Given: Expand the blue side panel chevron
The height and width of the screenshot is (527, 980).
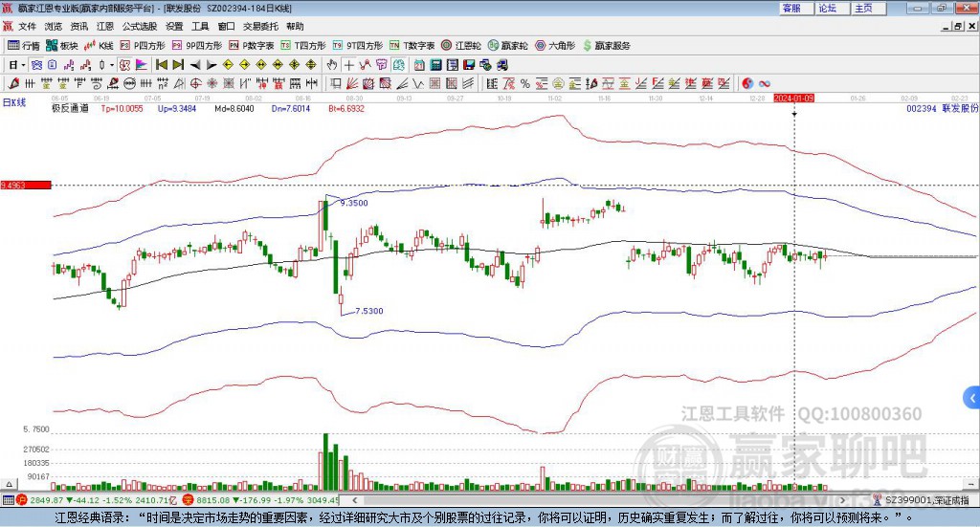Looking at the screenshot, I should [971, 397].
